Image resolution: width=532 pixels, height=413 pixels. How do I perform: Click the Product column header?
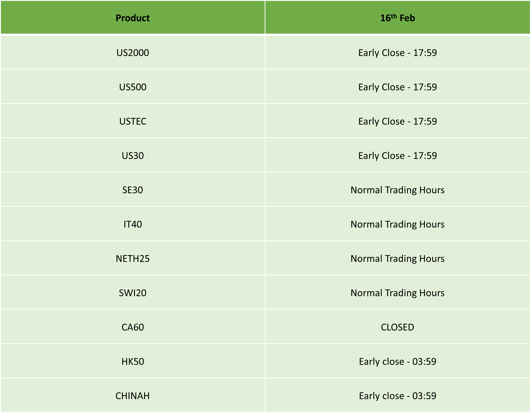[133, 18]
